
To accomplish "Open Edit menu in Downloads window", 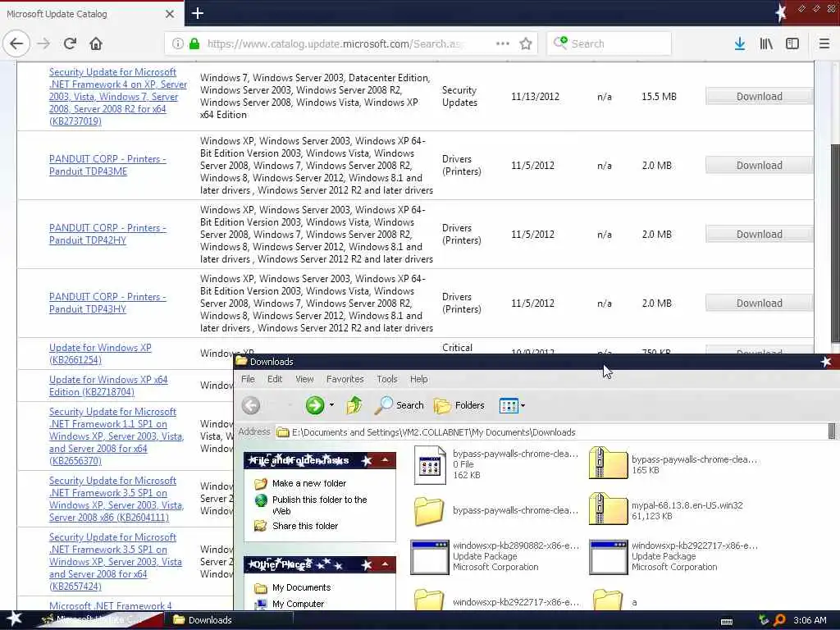I will 275,379.
